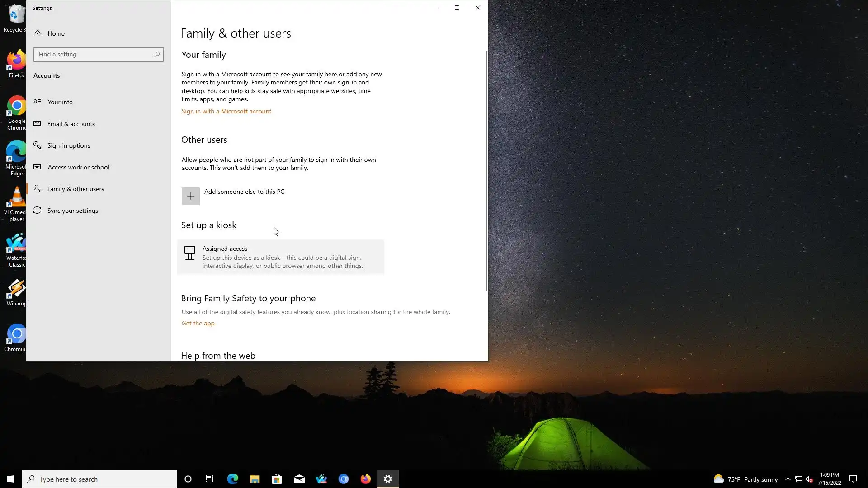This screenshot has width=868, height=488.
Task: Open Microsoft Store from the taskbar
Action: click(277, 479)
